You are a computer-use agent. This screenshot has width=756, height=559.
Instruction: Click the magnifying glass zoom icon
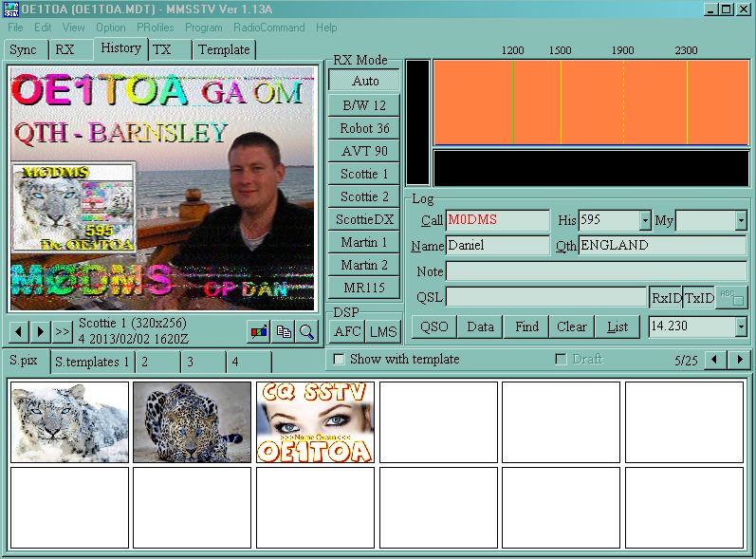(306, 331)
